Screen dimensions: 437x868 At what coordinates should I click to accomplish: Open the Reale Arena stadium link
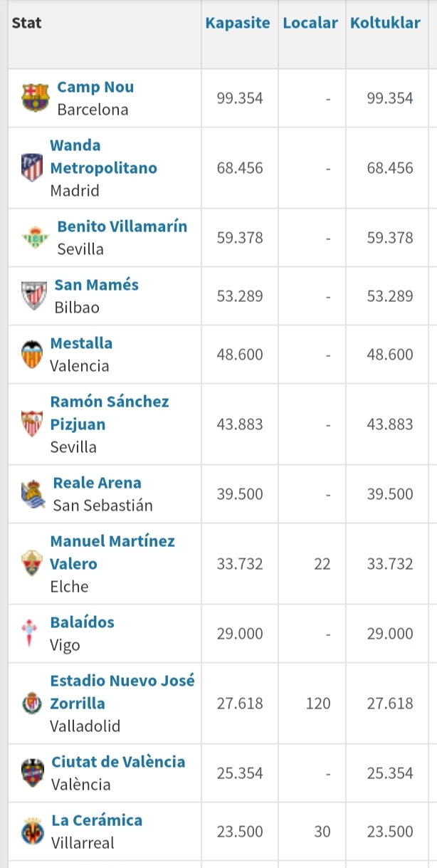pos(98,483)
